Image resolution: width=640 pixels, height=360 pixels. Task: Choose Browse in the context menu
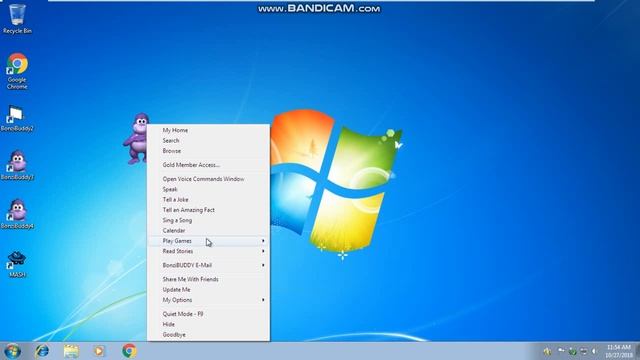click(x=208, y=151)
